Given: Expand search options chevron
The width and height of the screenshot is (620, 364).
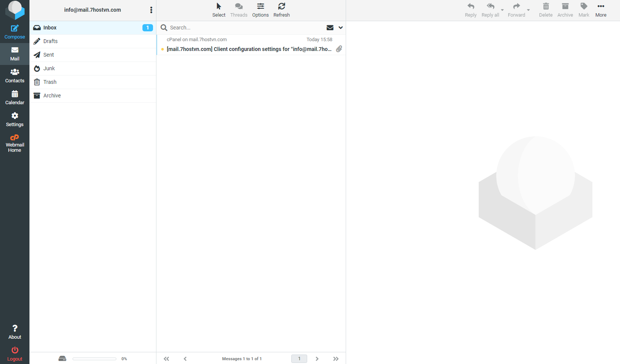Looking at the screenshot, I should pos(340,28).
